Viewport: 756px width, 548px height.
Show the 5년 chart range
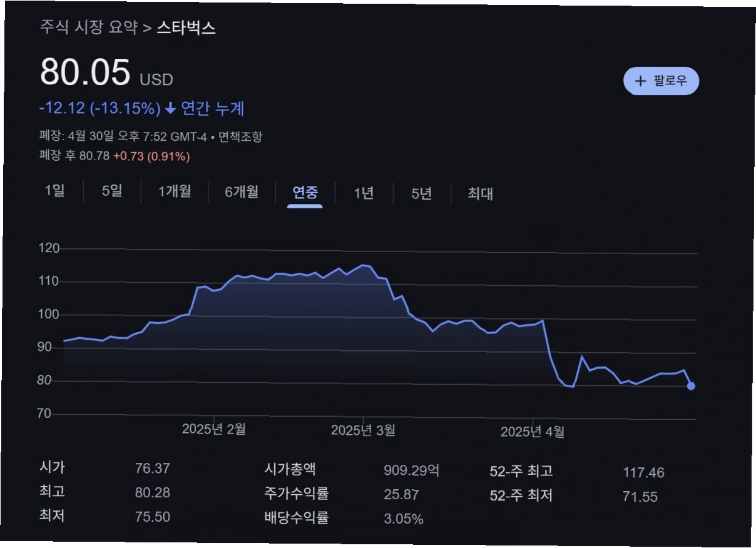tap(421, 193)
